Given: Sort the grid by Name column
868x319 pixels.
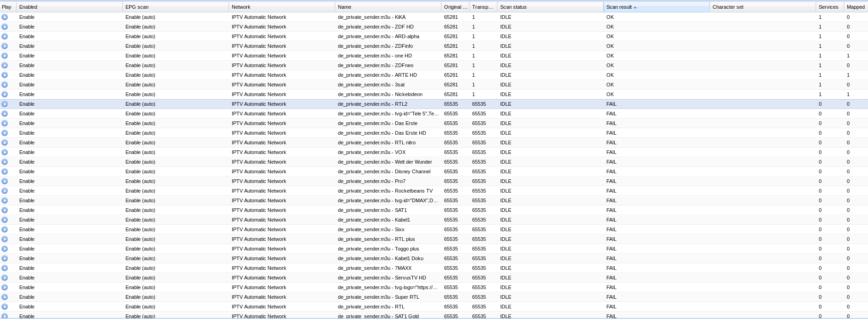Looking at the screenshot, I should (388, 7).
